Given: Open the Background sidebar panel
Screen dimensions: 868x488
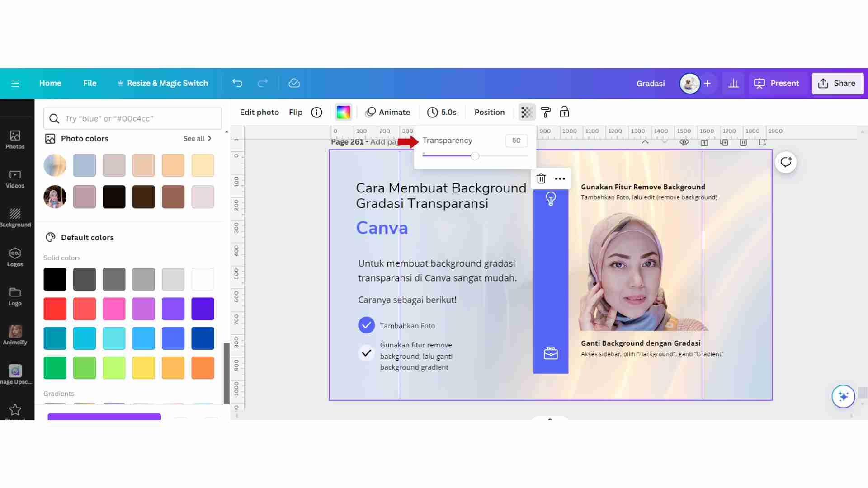Looking at the screenshot, I should pyautogui.click(x=15, y=218).
